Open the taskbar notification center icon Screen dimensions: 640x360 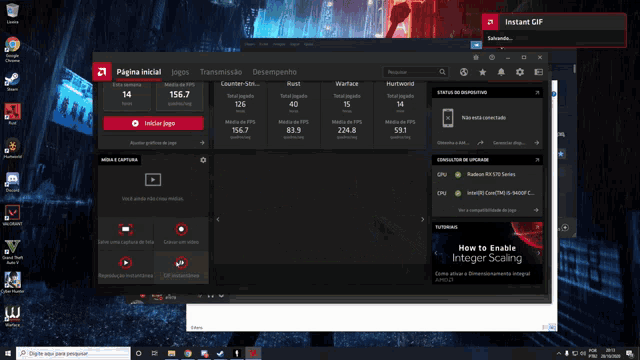630,353
